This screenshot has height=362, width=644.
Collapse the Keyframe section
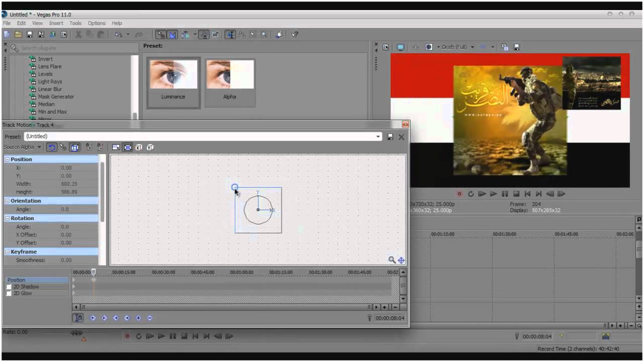8,252
